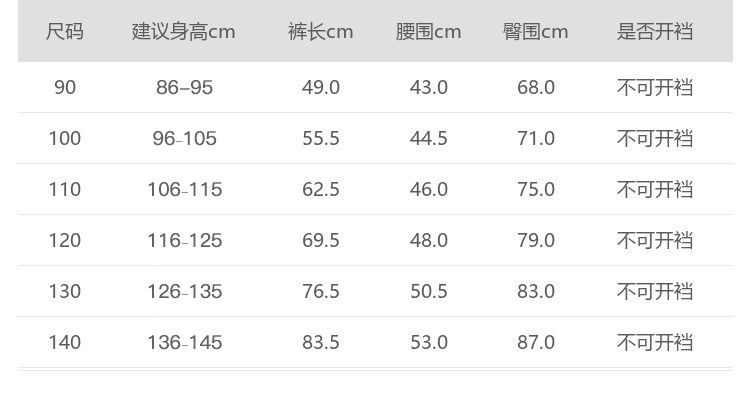Click the size 100 row label
This screenshot has width=750, height=412.
pos(65,139)
